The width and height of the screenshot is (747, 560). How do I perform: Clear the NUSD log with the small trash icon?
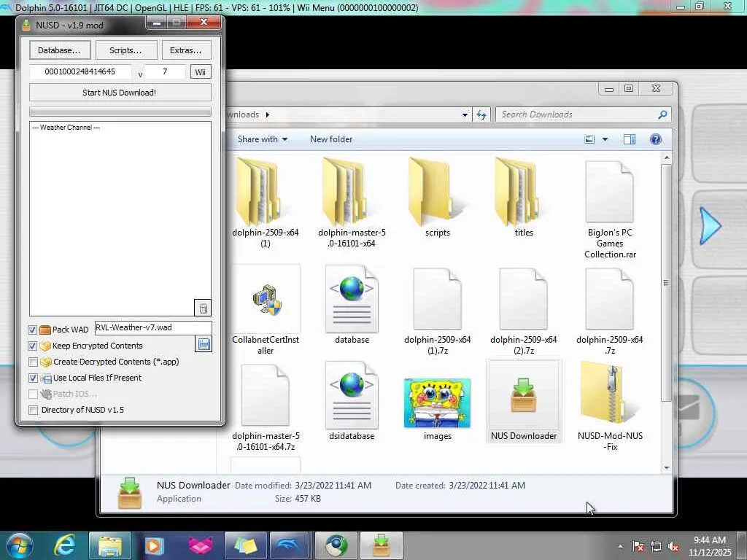203,308
